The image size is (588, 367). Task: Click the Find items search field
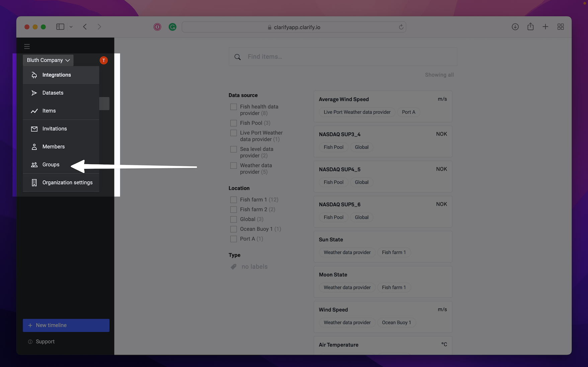(x=348, y=57)
